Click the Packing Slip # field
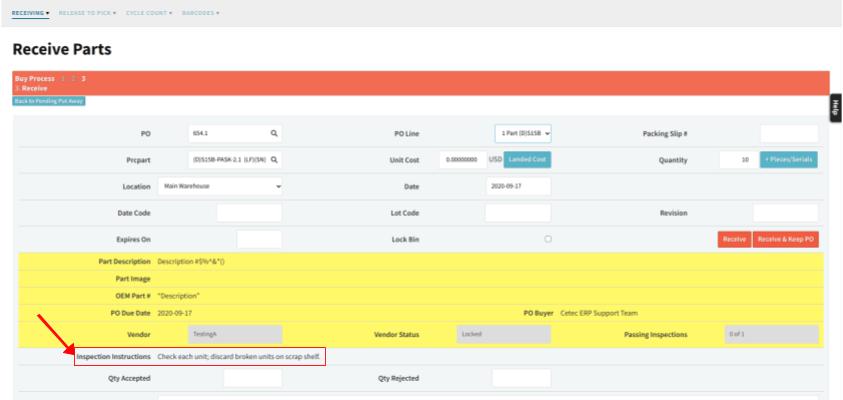Screen dimensions: 843x400 coord(788,133)
